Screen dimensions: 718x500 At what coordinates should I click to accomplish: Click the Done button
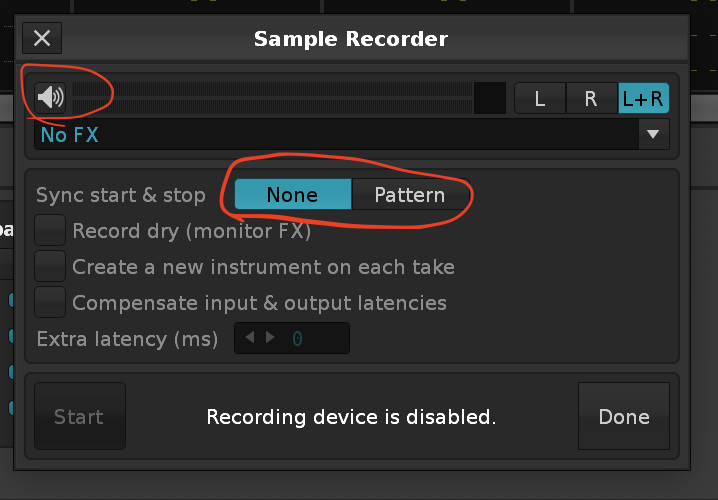click(x=624, y=416)
